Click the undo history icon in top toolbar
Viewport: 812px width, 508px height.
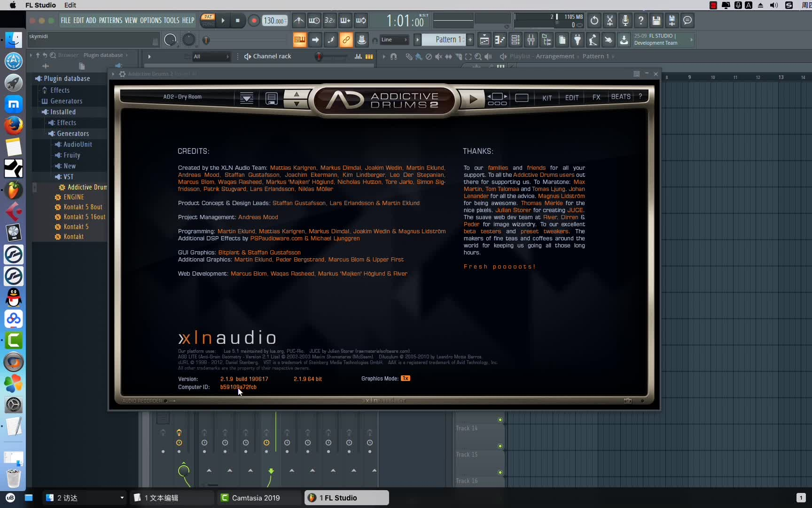tap(594, 20)
